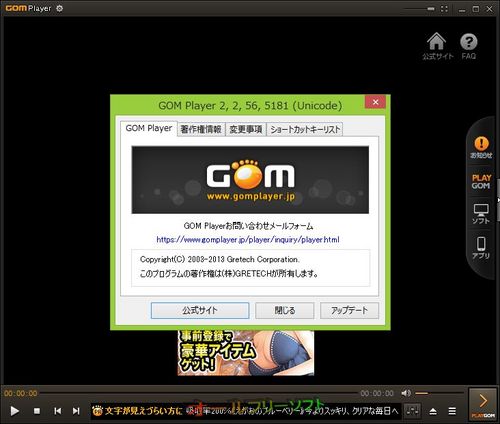Click the advertisement banner below dialog

click(246, 353)
